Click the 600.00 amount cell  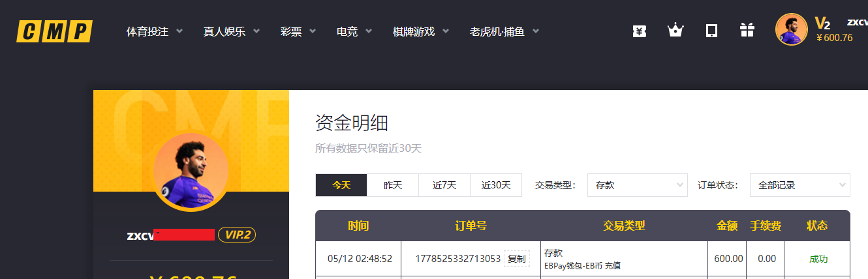tap(728, 259)
